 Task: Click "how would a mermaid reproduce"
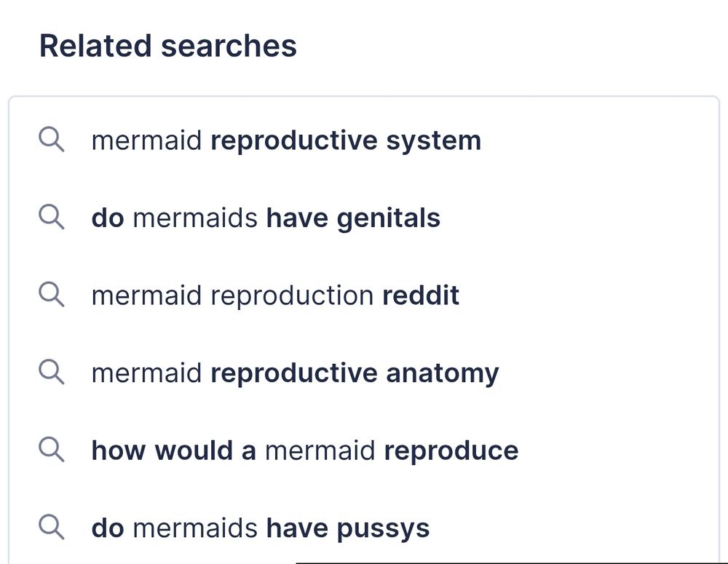[x=305, y=450]
